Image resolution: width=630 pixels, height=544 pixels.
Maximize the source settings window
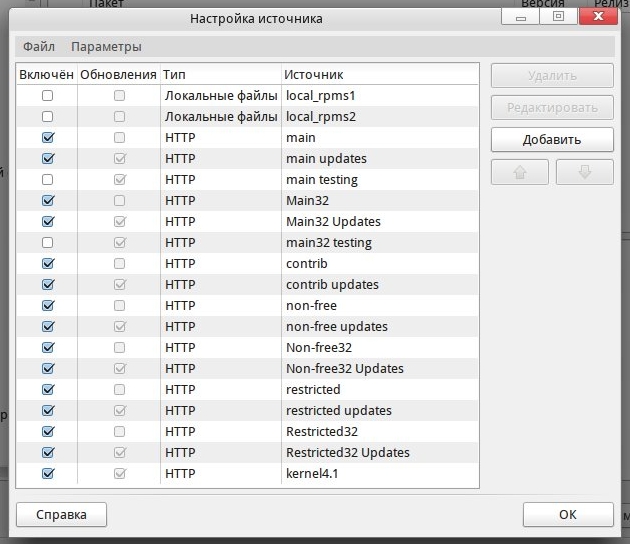pos(559,17)
